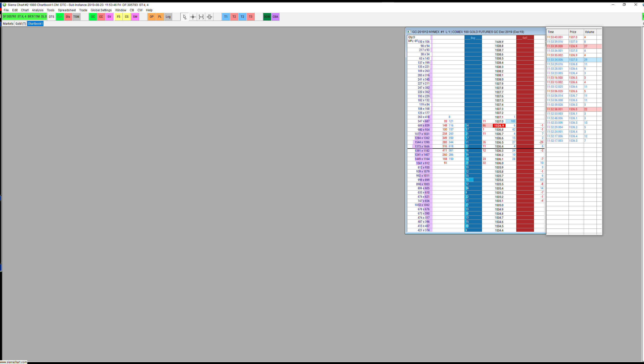Click the Sell column header in DOM
The image size is (644, 364).
coord(525,38)
